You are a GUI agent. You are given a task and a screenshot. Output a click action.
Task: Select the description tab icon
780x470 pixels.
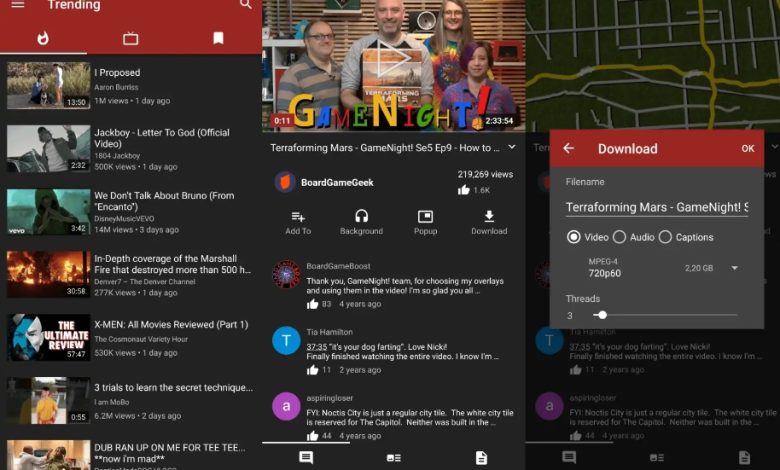(x=481, y=458)
